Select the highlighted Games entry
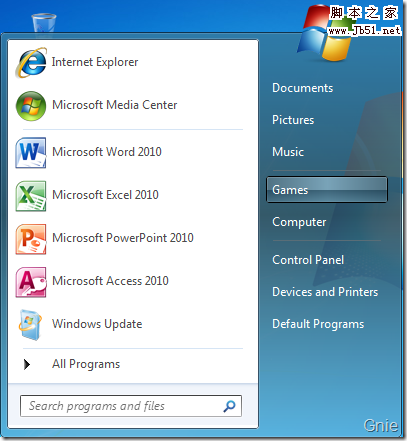Viewport: 407px width, 441px height. click(327, 190)
